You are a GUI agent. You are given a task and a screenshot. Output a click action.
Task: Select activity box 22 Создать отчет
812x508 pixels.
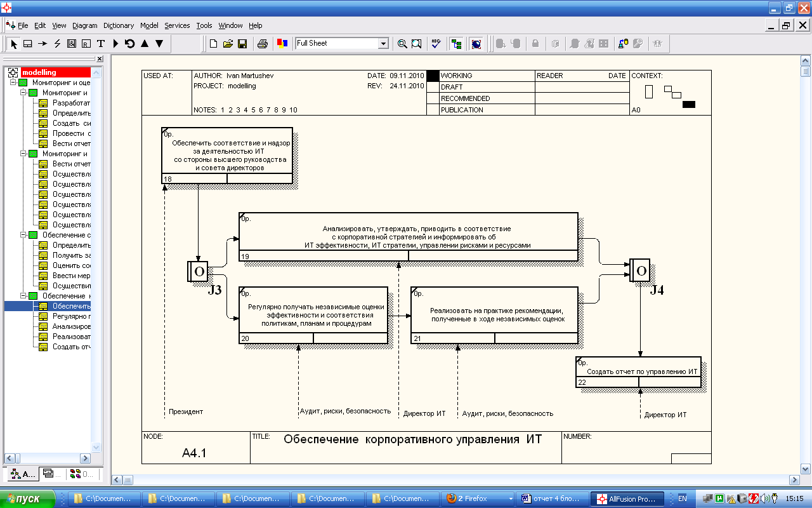pyautogui.click(x=638, y=372)
